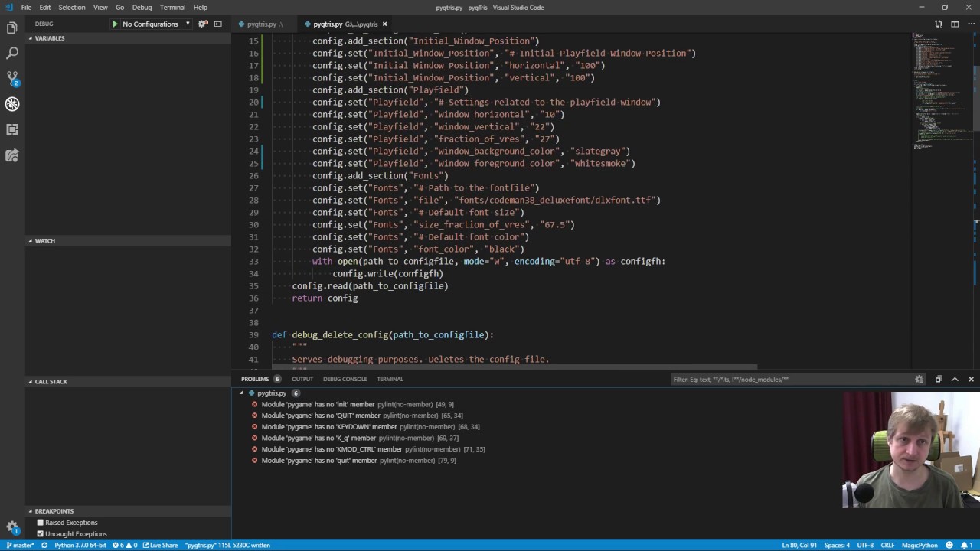Viewport: 980px width, 551px height.
Task: Change indentation via Spaces: 4
Action: point(837,545)
